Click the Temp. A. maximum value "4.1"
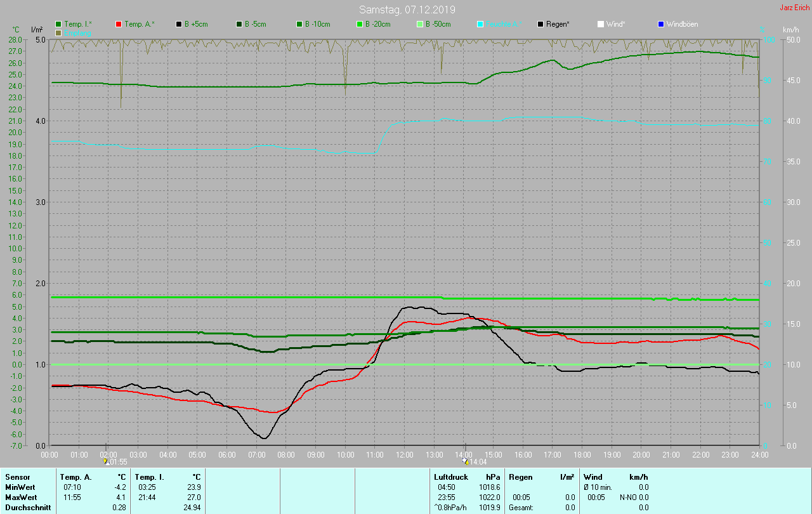The width and height of the screenshot is (812, 514). tap(122, 498)
